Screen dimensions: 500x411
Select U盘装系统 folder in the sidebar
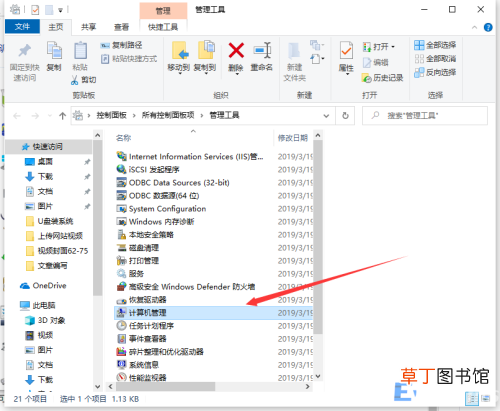[x=55, y=221]
